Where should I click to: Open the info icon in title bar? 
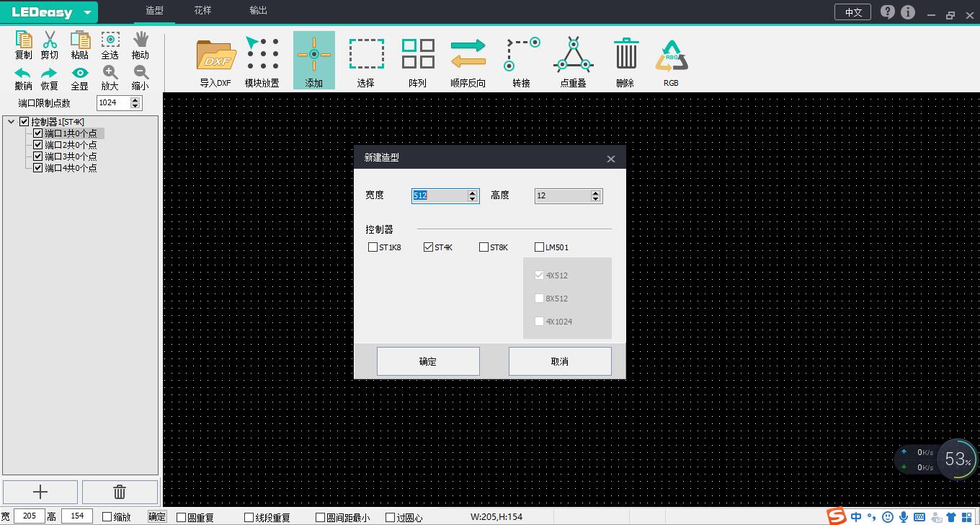[x=908, y=12]
